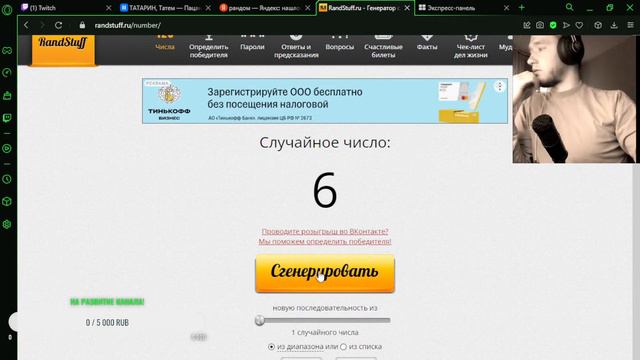Click the browser forward arrow
This screenshot has height=360, width=640.
[42, 25]
